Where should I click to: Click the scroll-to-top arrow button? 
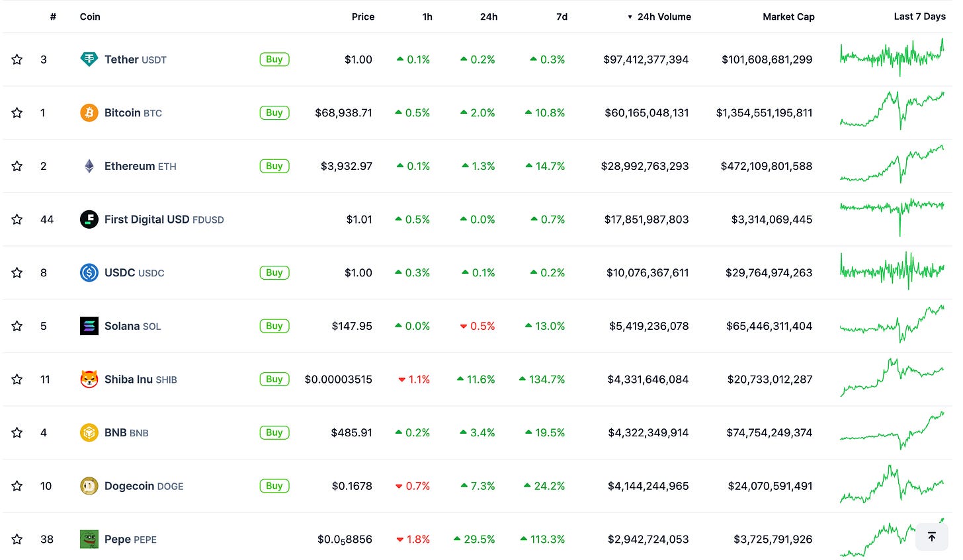point(931,537)
